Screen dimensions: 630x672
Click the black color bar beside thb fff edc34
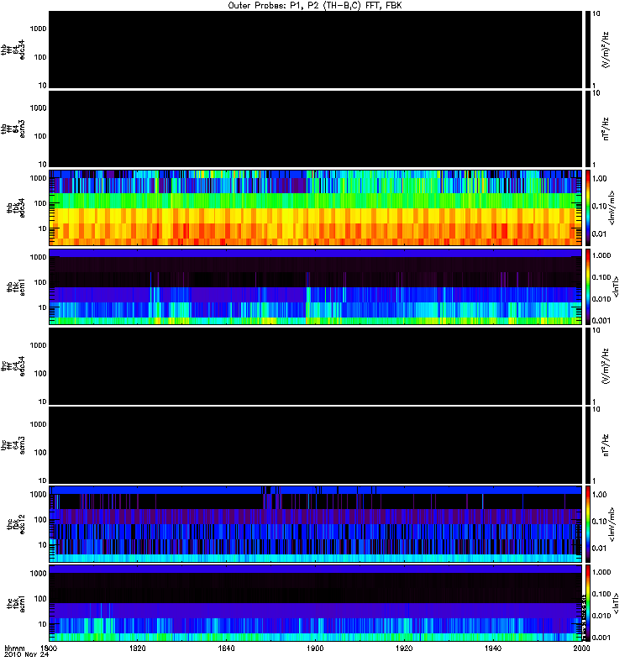[588, 50]
